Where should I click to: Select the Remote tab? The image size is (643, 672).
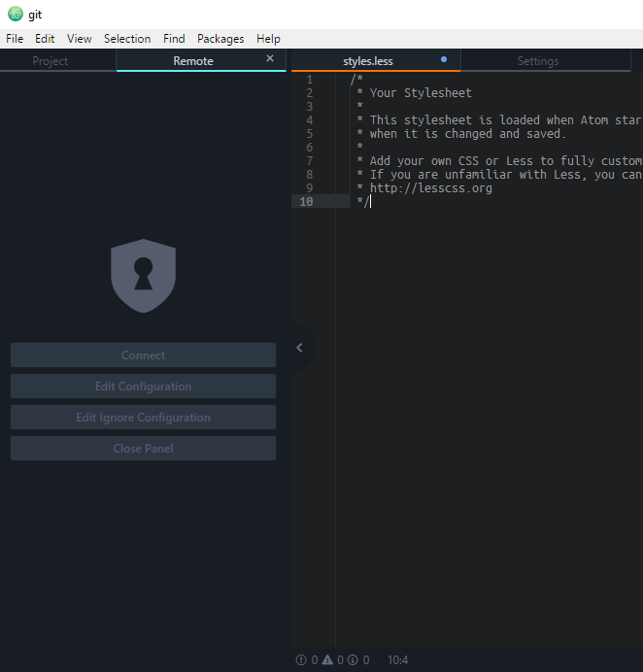[x=201, y=61]
